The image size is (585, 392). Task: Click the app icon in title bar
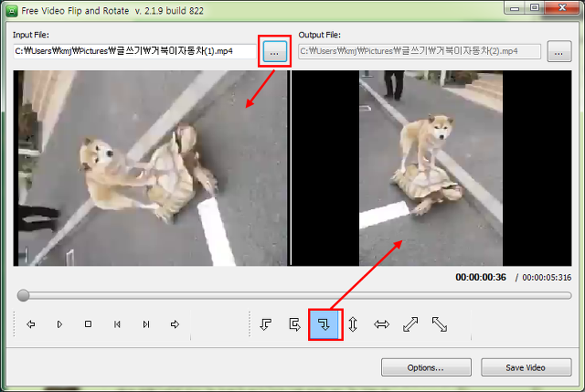pyautogui.click(x=12, y=11)
